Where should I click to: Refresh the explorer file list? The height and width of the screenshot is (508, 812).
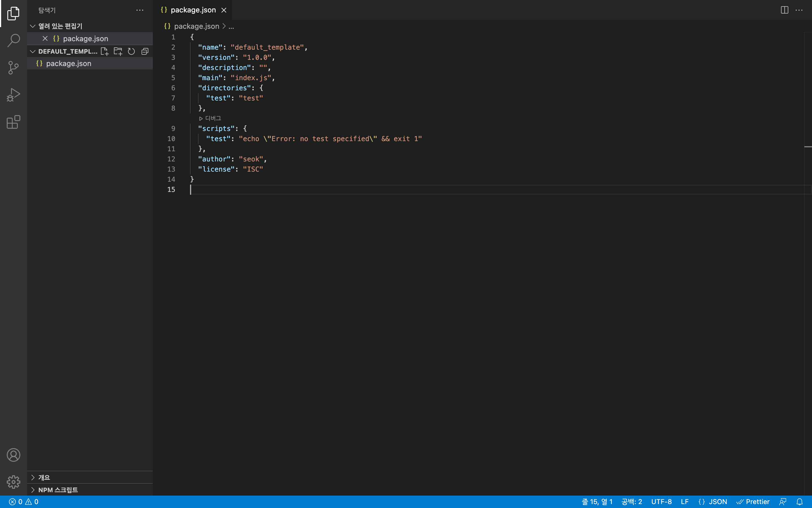131,51
